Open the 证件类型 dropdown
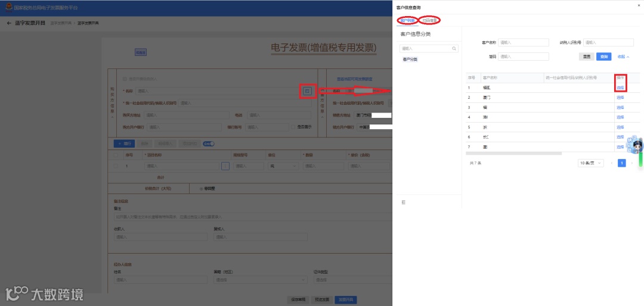 point(352,280)
